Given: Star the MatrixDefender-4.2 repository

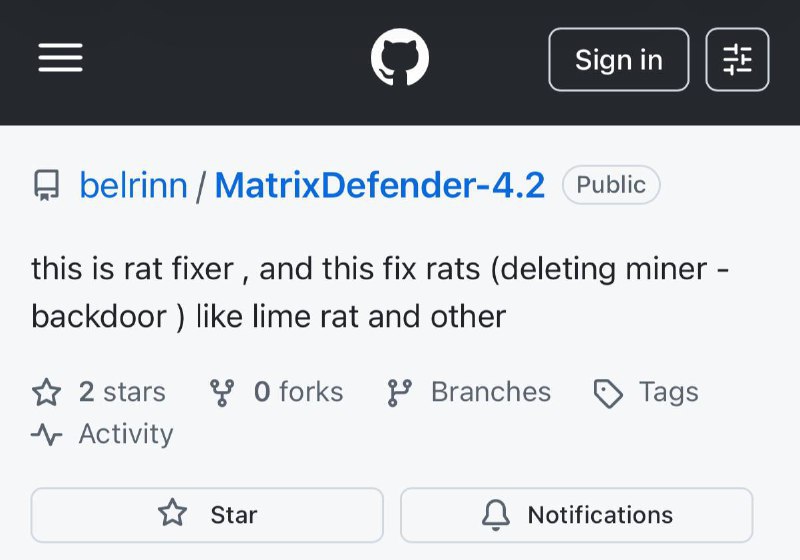Looking at the screenshot, I should coord(207,515).
